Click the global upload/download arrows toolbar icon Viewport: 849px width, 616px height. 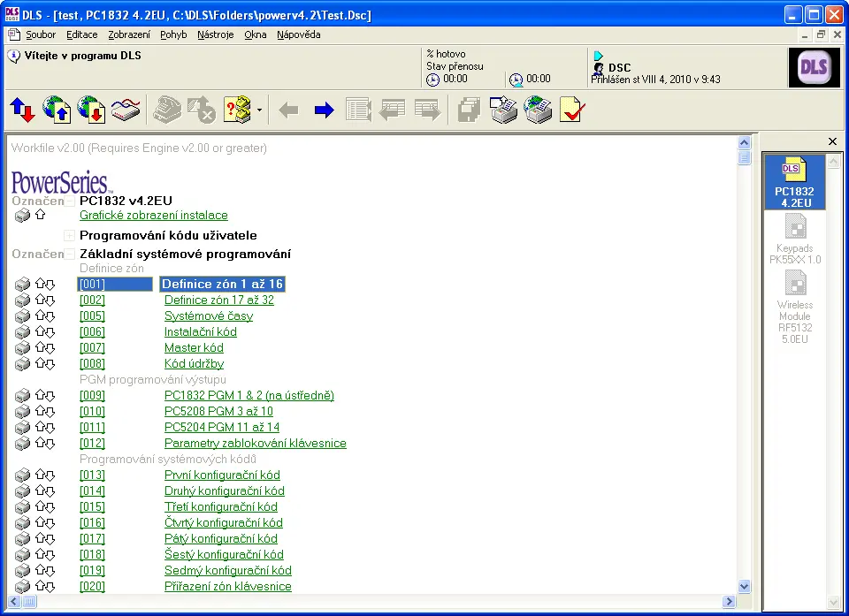23,110
